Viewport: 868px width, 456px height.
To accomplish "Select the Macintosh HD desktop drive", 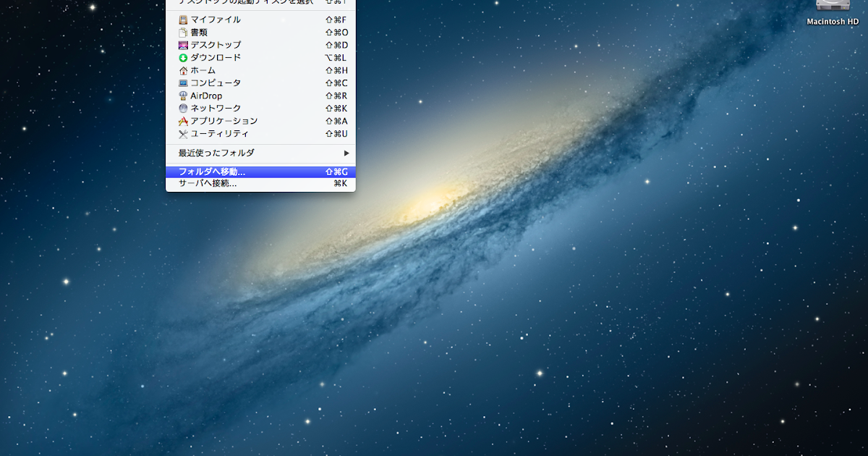I will tap(832, 13).
